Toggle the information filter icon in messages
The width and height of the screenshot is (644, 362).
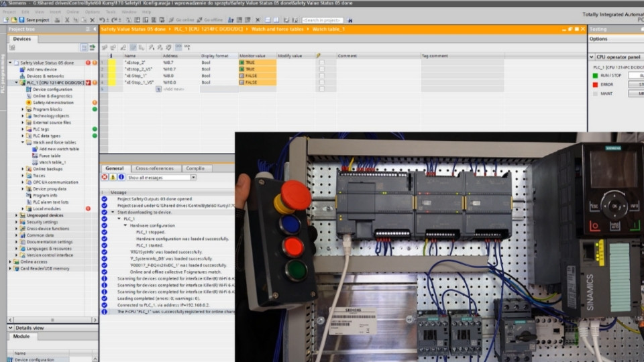tap(121, 177)
